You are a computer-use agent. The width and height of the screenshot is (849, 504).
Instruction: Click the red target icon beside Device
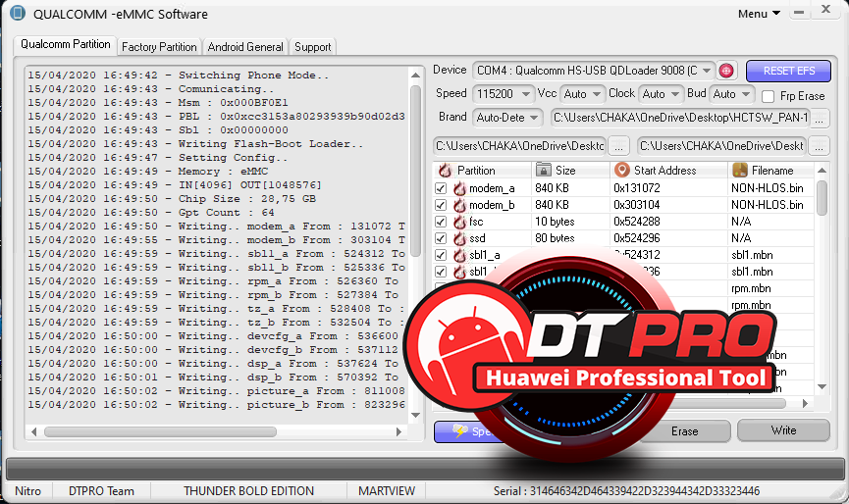point(726,71)
